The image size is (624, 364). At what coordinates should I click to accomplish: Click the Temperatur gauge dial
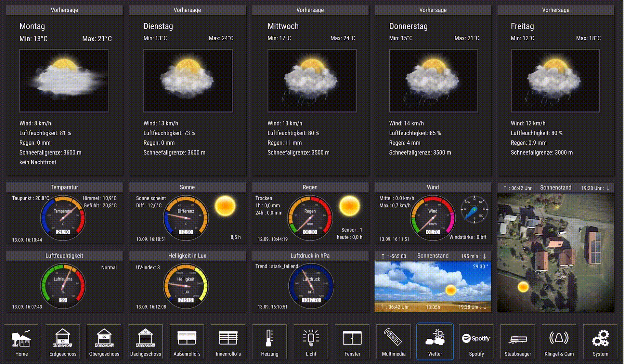point(63,218)
